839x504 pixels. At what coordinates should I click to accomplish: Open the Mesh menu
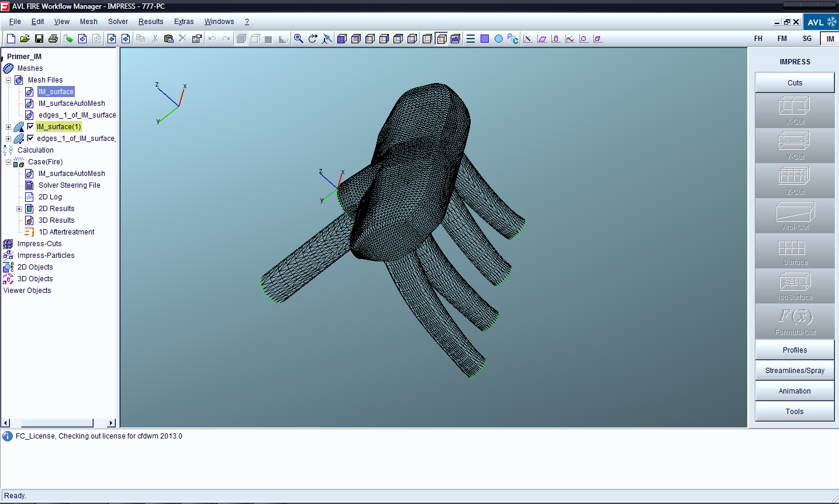[x=89, y=22]
